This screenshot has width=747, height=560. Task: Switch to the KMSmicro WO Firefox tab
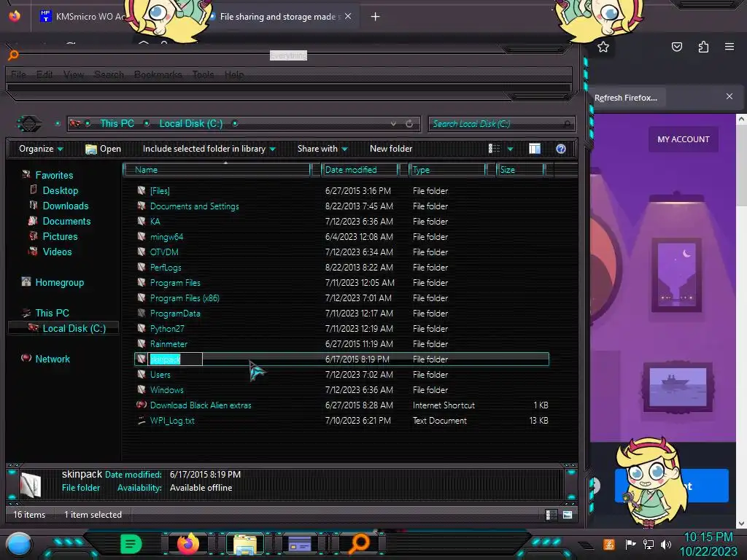pyautogui.click(x=82, y=16)
